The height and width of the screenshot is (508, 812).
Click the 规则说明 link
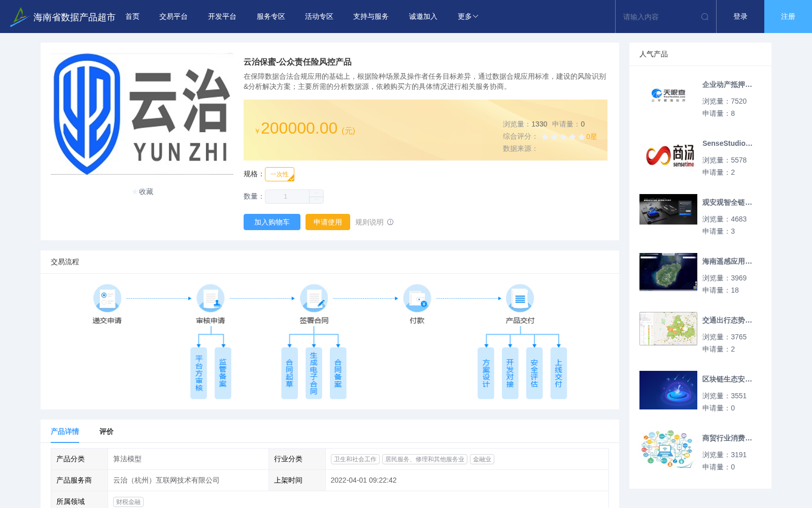click(x=369, y=222)
